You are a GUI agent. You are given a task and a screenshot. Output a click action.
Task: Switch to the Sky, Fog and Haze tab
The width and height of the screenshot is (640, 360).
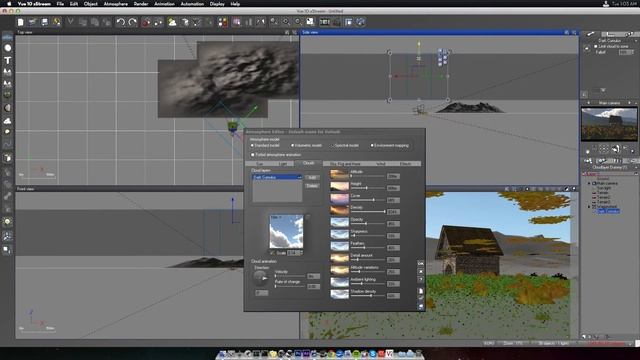coord(345,164)
